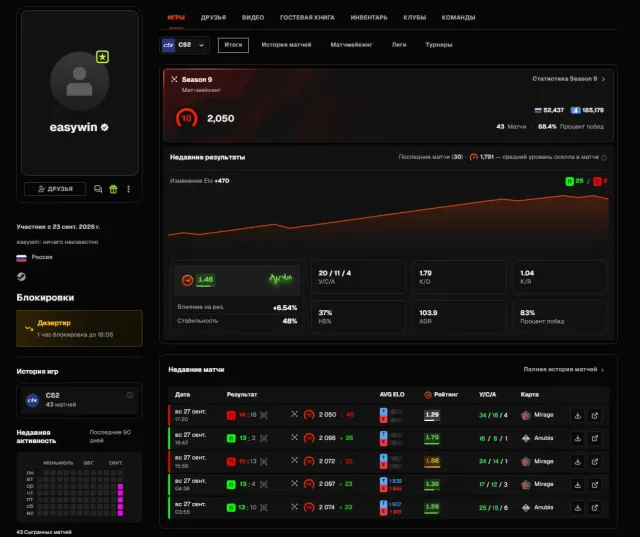Open the ГОСТЕВАЯ КНИГА tab
Screen dimensions: 640x537
307,18
